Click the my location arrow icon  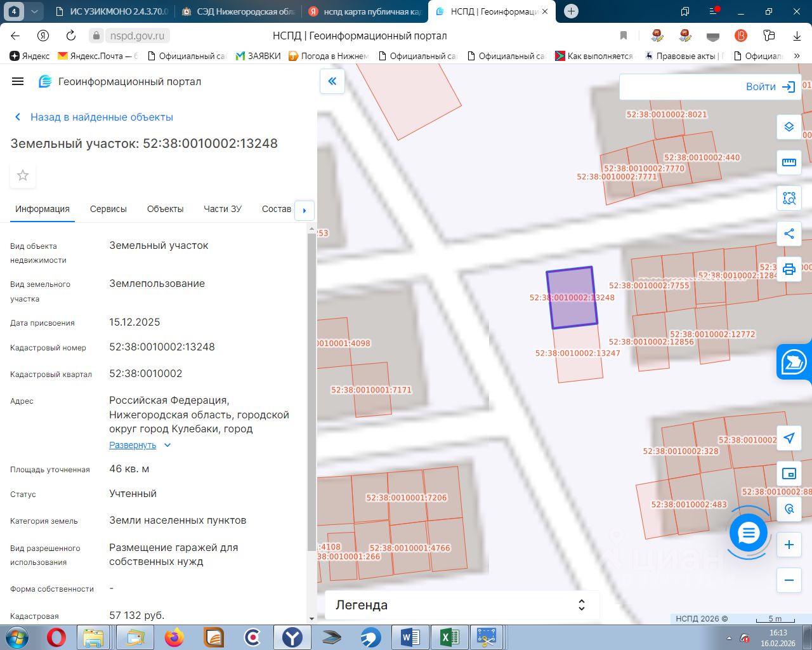(x=789, y=438)
